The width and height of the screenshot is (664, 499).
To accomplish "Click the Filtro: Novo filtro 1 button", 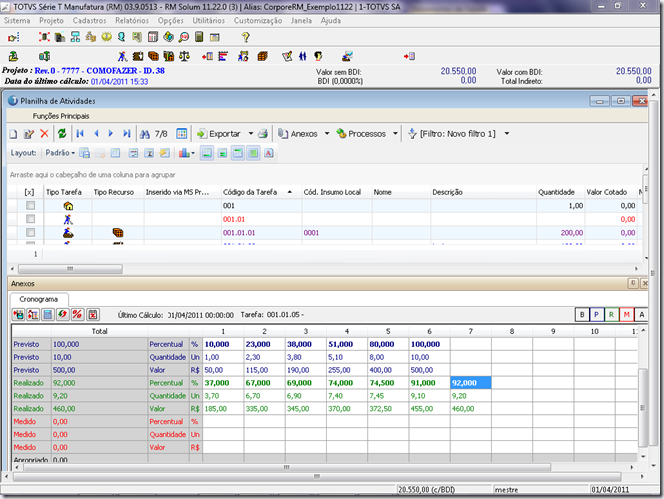I will [x=452, y=134].
